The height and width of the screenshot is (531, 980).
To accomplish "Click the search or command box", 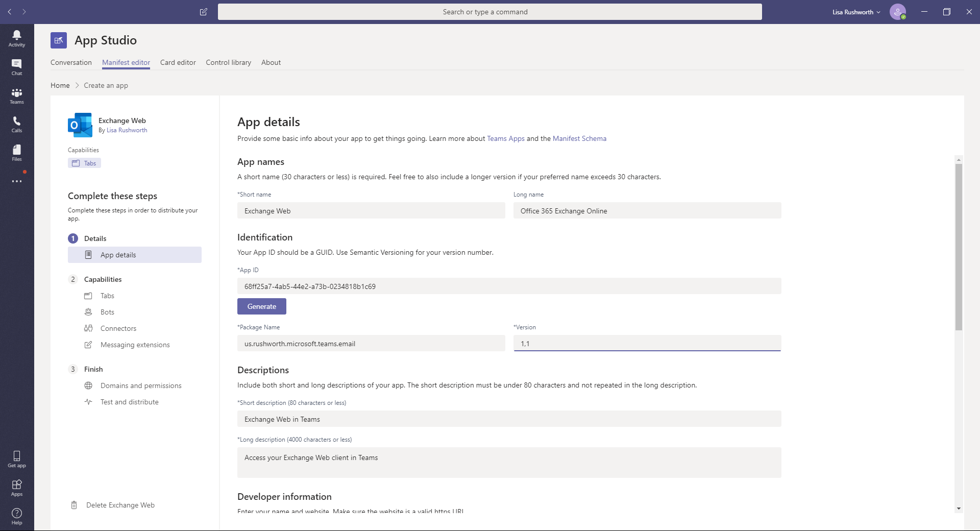I will pos(490,12).
